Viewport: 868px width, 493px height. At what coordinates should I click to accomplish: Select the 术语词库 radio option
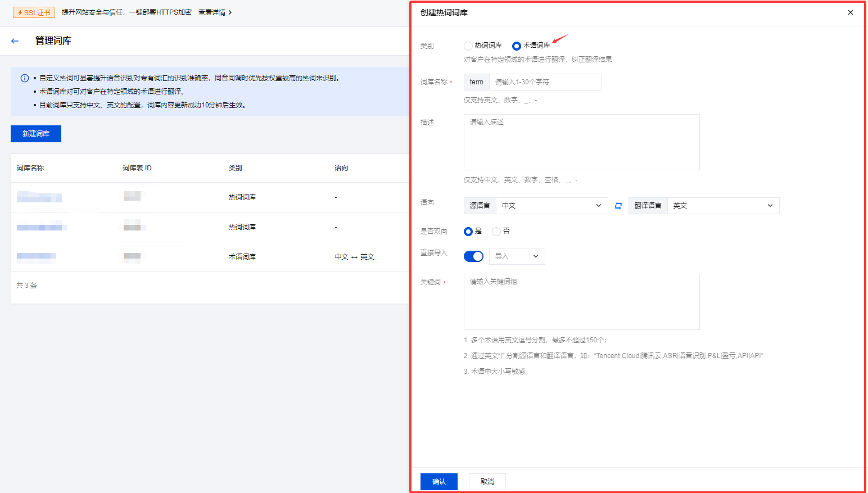click(516, 46)
